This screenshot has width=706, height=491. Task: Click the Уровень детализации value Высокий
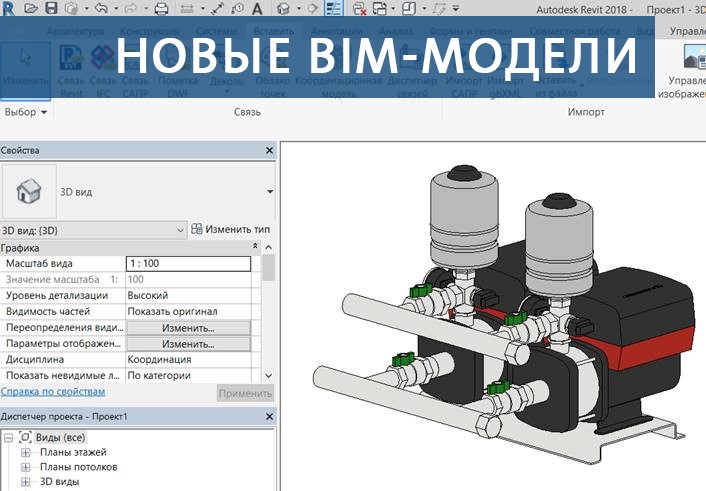pyautogui.click(x=188, y=296)
